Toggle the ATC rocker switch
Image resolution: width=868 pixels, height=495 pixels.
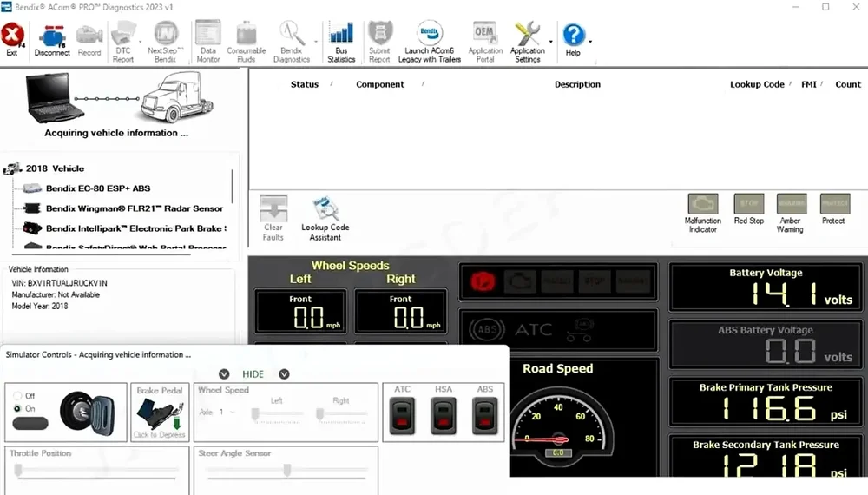pyautogui.click(x=402, y=416)
